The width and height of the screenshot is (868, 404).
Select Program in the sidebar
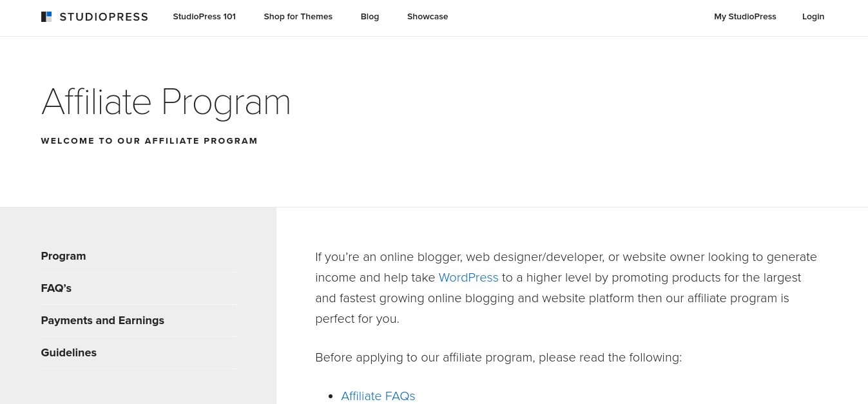63,256
